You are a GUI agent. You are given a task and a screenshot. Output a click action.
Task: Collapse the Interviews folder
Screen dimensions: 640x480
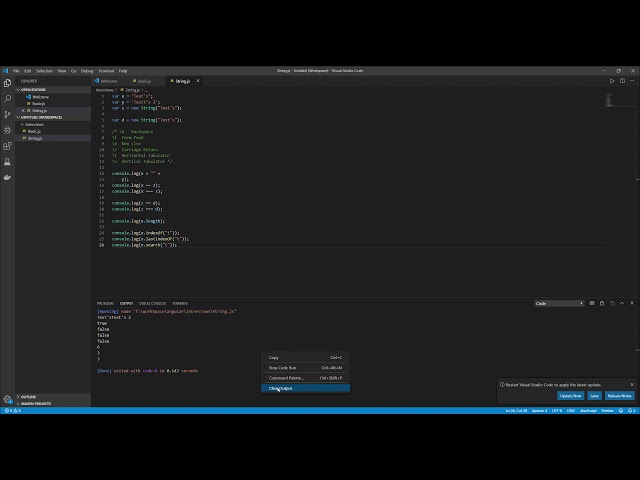coord(53,124)
